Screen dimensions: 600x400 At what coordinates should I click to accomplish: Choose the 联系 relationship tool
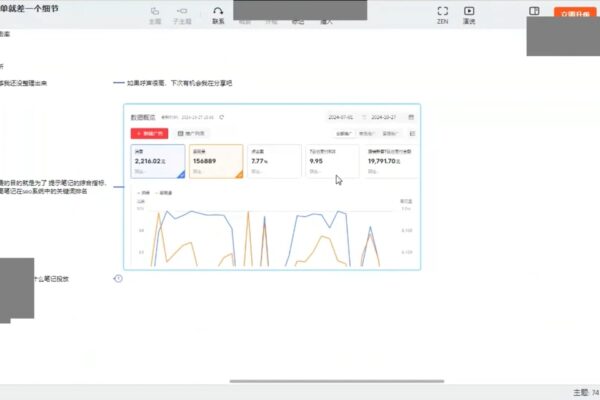(x=218, y=16)
